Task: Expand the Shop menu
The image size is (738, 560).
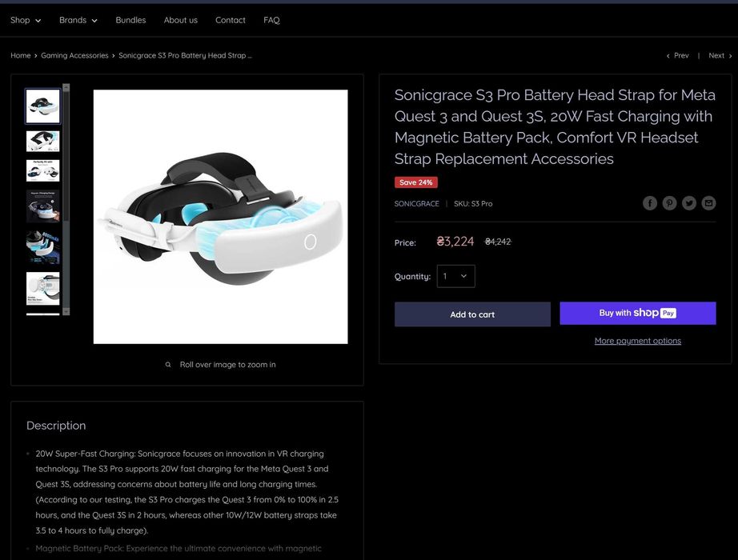Action: 26,20
